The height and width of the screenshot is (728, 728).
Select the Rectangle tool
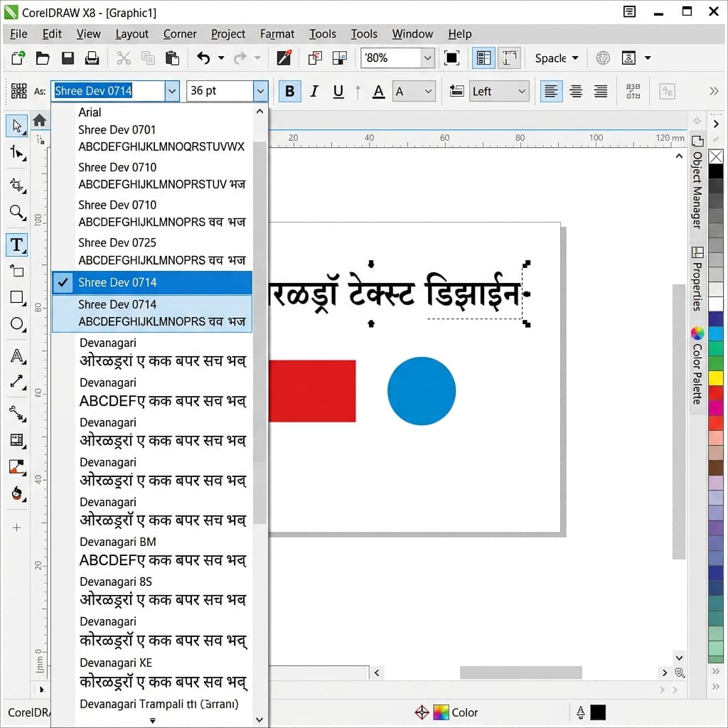(17, 297)
